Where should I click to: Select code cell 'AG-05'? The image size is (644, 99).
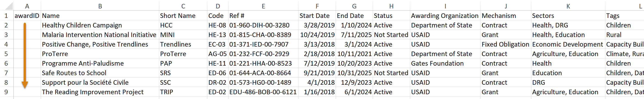point(217,54)
